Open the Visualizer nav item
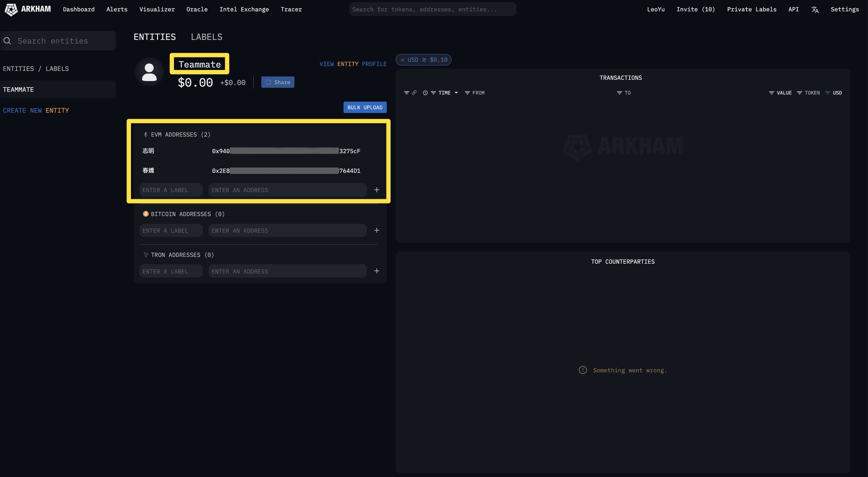This screenshot has height=477, width=868. point(157,10)
